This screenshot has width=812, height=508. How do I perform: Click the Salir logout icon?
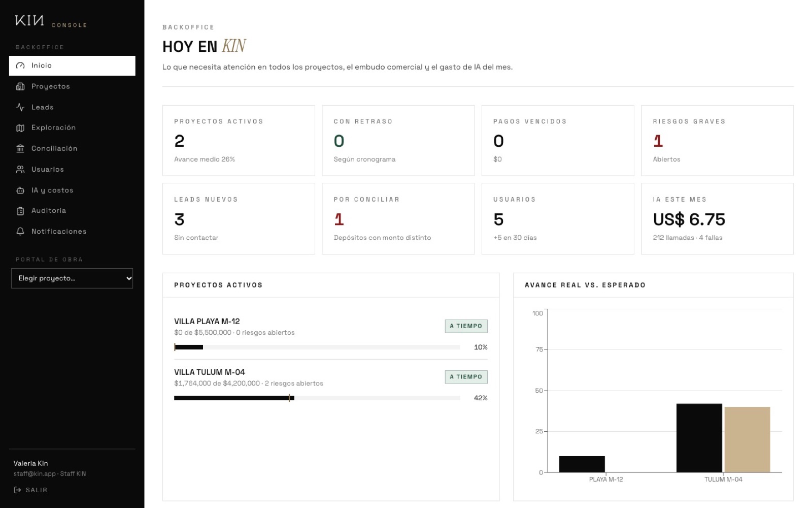pyautogui.click(x=17, y=490)
